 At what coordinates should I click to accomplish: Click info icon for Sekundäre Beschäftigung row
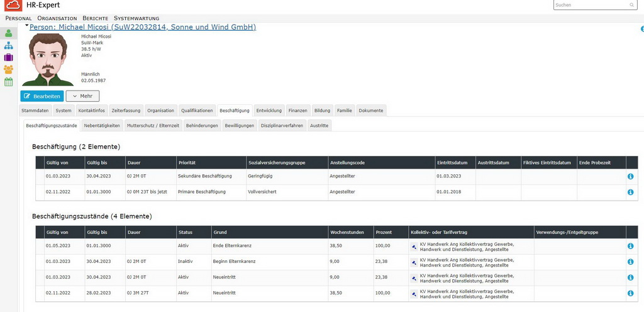pyautogui.click(x=630, y=177)
